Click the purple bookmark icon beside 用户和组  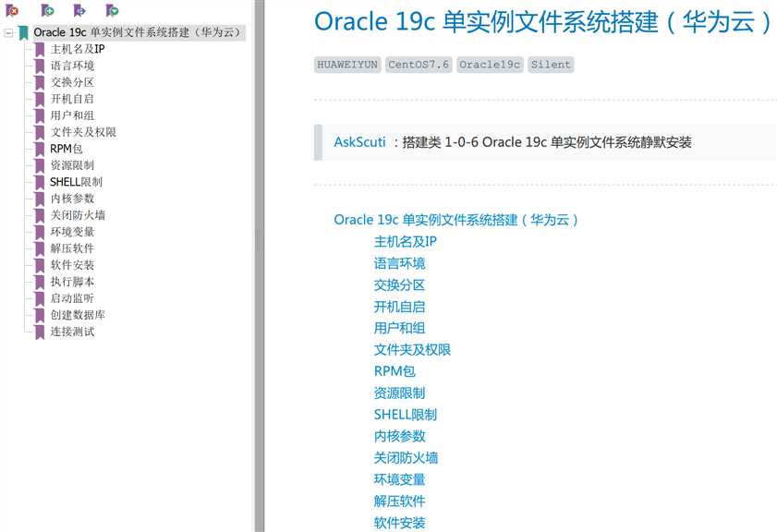click(40, 115)
